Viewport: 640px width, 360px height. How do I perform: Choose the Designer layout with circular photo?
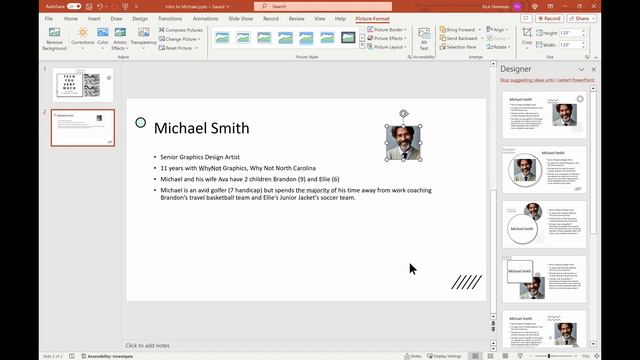pyautogui.click(x=544, y=170)
